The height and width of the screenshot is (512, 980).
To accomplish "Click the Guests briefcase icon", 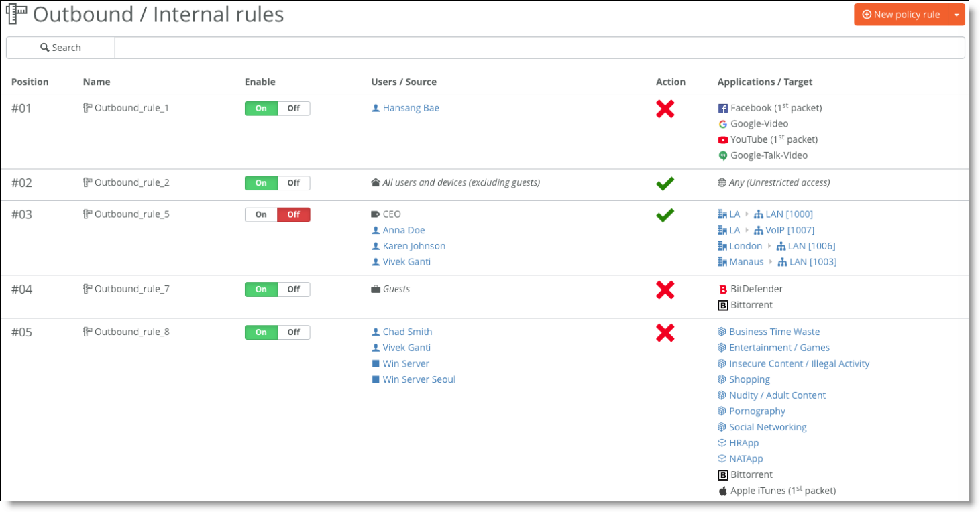I will (376, 290).
